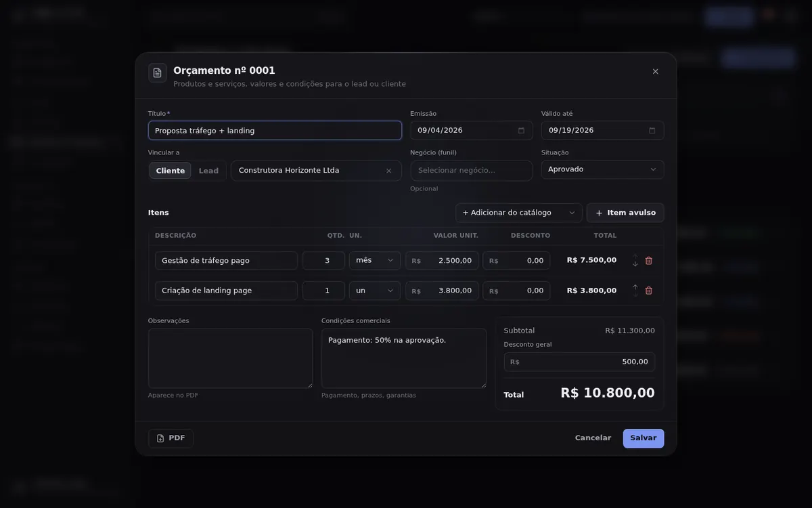The image size is (812, 508).
Task: Click the Válido até date field 09/19/2026
Action: pos(602,131)
